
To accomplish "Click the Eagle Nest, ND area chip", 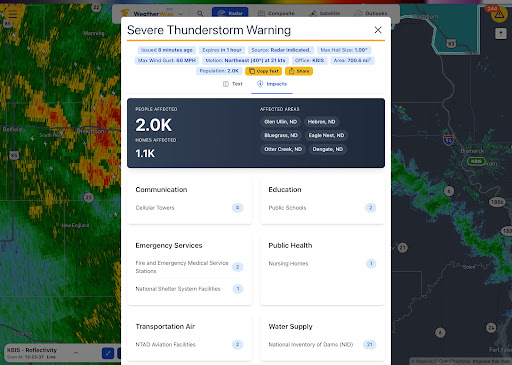I will (326, 135).
